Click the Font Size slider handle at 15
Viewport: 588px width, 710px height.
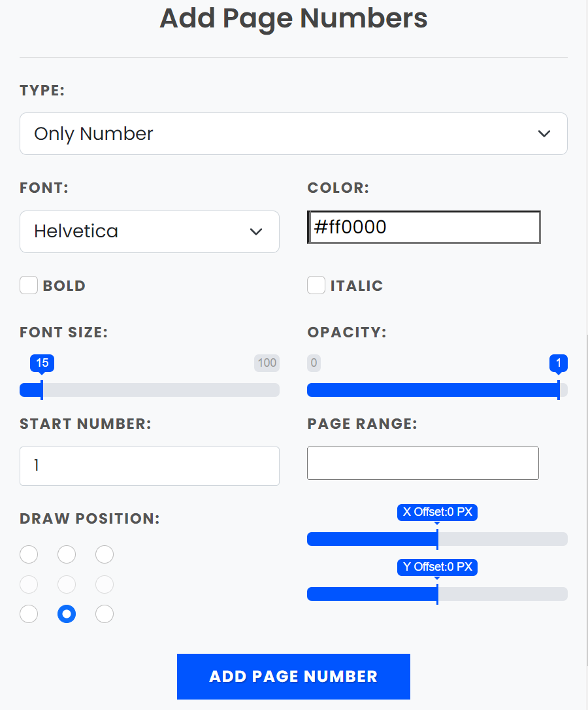pyautogui.click(x=42, y=390)
